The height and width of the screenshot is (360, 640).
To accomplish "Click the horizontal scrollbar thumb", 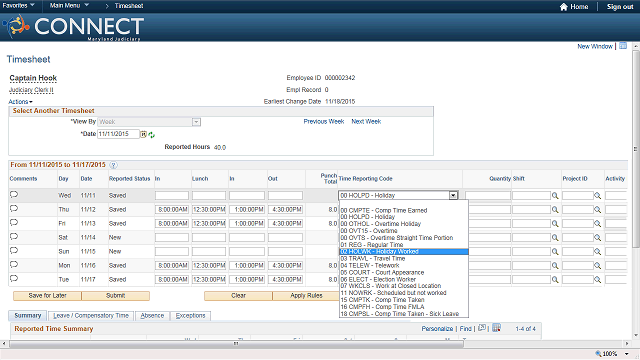I will (x=236, y=344).
